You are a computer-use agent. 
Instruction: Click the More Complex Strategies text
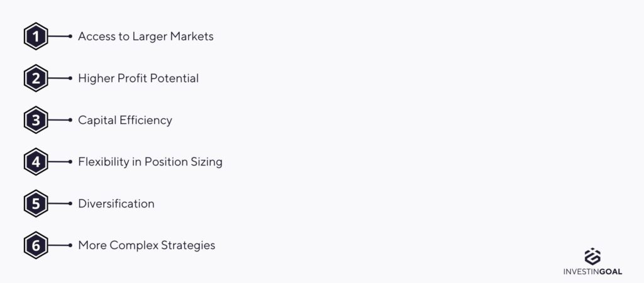pyautogui.click(x=147, y=246)
